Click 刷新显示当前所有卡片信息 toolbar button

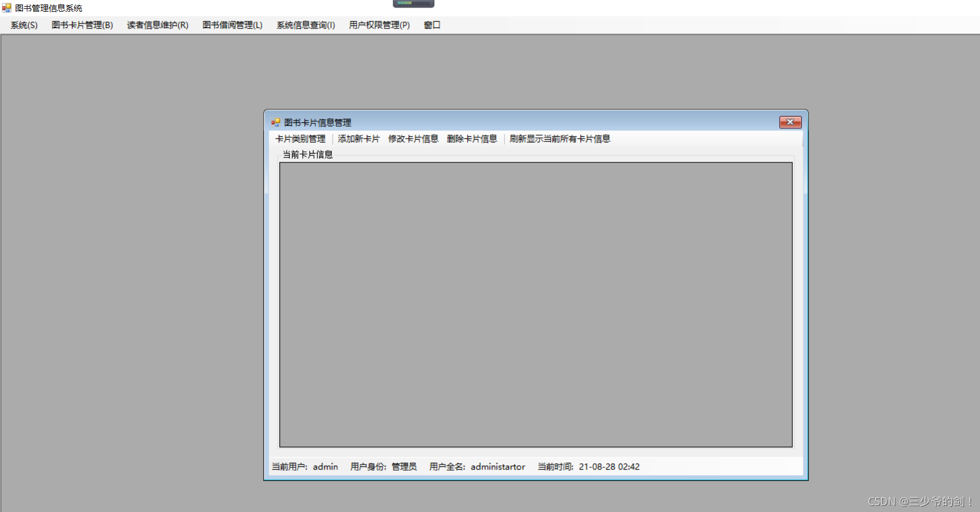(x=560, y=139)
